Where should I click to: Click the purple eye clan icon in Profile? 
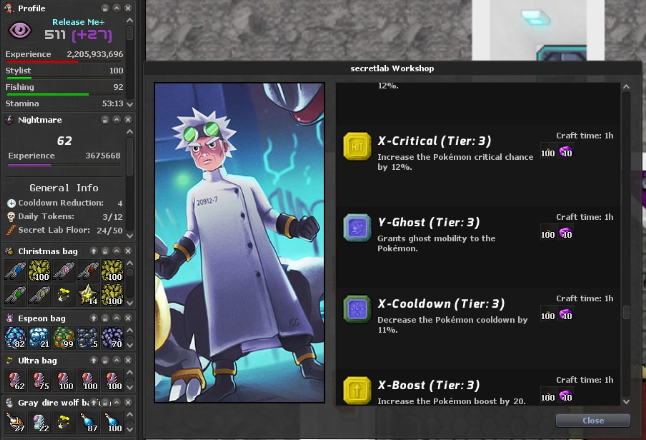point(20,30)
